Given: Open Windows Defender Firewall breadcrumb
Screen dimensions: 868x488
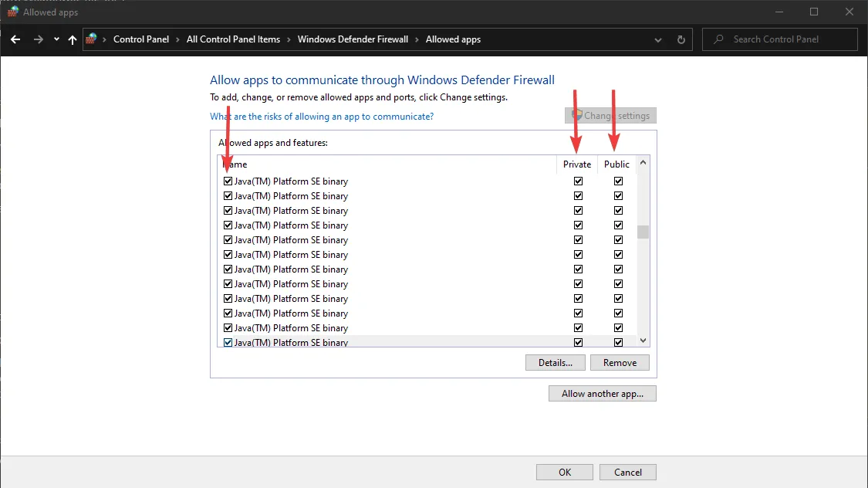Looking at the screenshot, I should coord(353,39).
